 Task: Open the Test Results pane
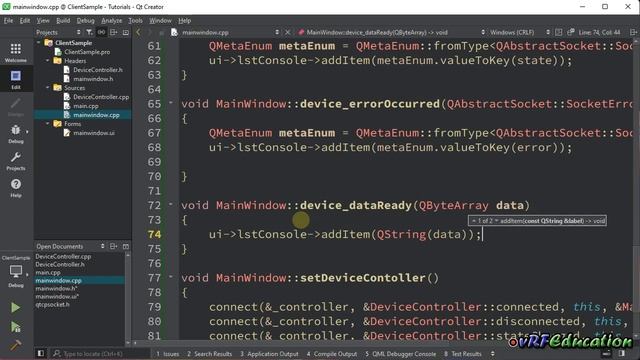click(x=462, y=354)
